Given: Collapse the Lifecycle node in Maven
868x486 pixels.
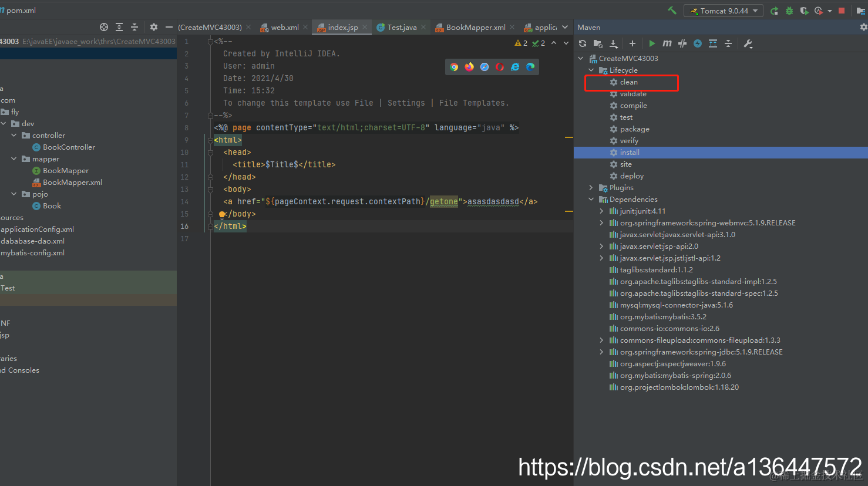Looking at the screenshot, I should click(591, 70).
